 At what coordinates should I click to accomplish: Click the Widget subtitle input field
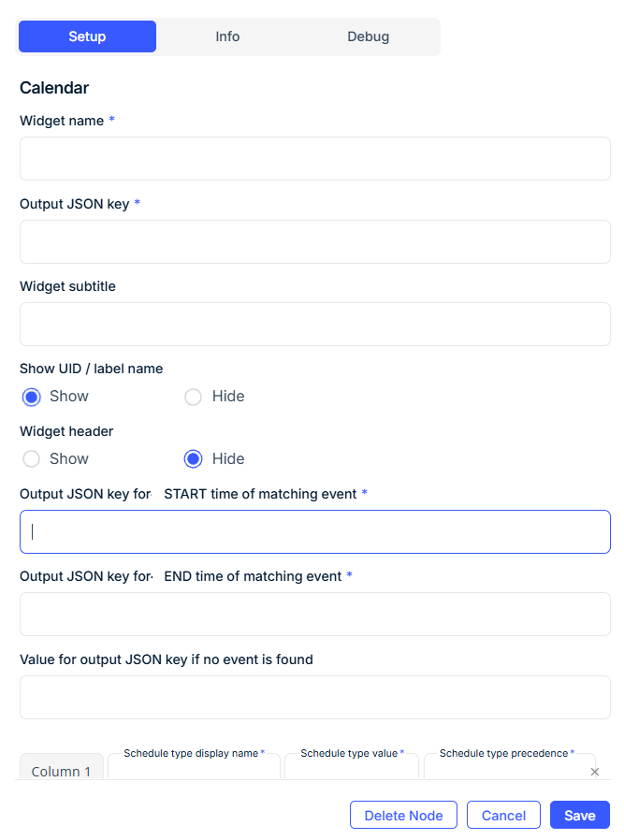(314, 324)
